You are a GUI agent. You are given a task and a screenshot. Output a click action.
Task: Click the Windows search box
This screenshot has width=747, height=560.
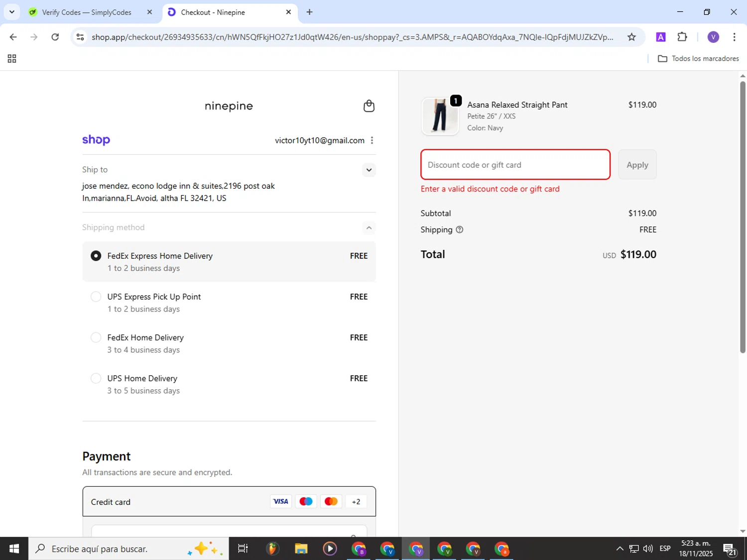coord(128,549)
